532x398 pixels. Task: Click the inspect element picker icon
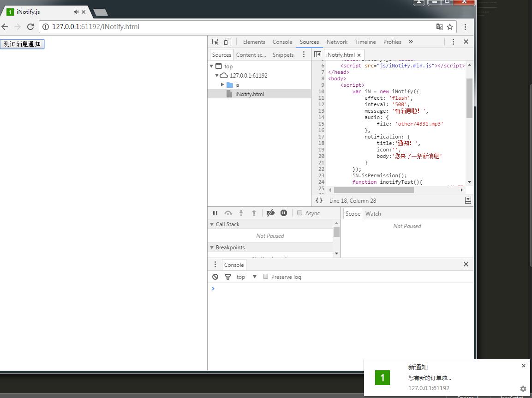coord(215,42)
